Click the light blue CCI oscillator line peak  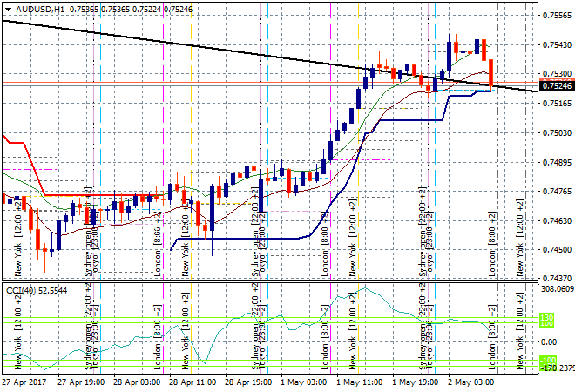366,289
